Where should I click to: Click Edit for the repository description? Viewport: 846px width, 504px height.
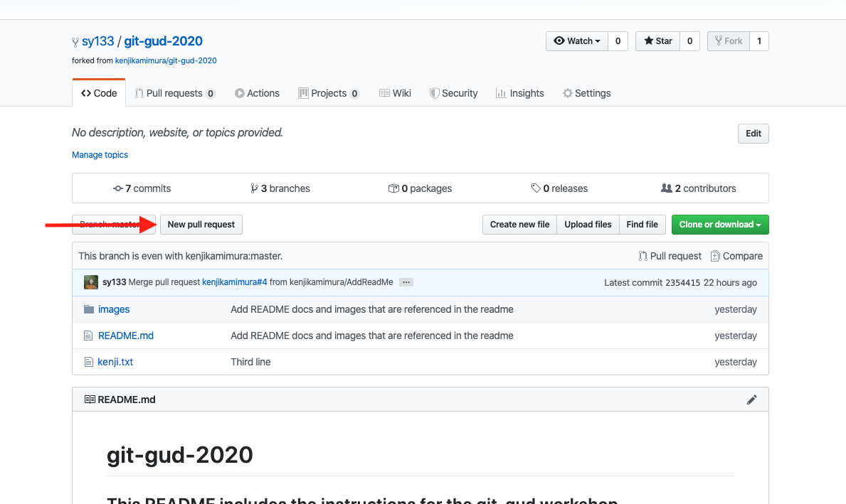(754, 134)
